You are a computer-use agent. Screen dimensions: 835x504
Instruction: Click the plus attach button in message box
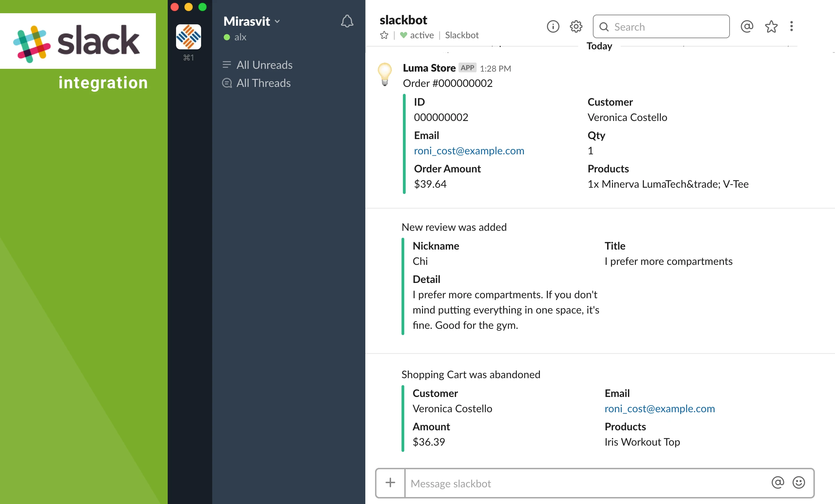coord(390,482)
